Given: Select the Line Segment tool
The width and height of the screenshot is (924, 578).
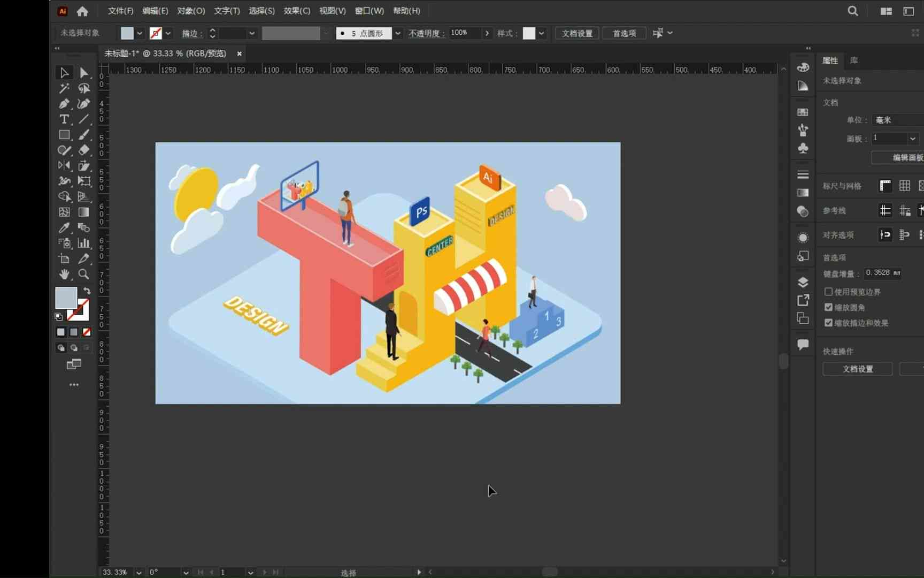Looking at the screenshot, I should click(x=84, y=119).
